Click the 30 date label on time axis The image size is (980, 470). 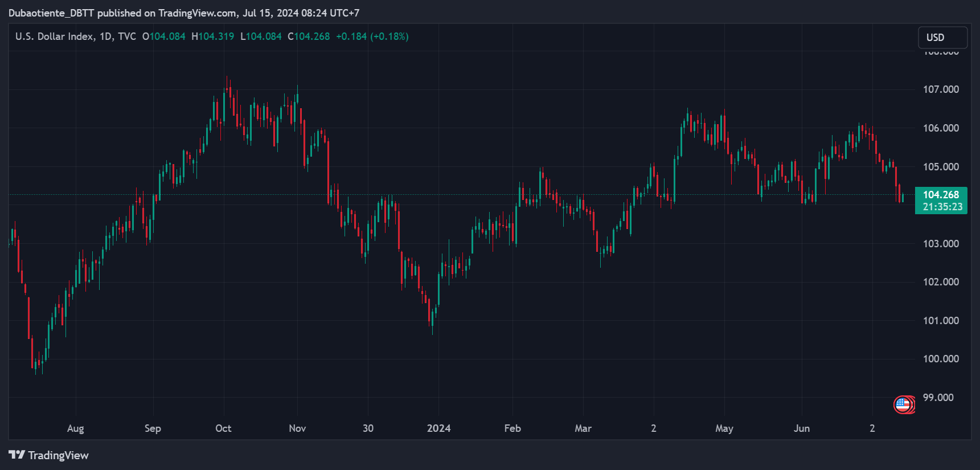368,428
